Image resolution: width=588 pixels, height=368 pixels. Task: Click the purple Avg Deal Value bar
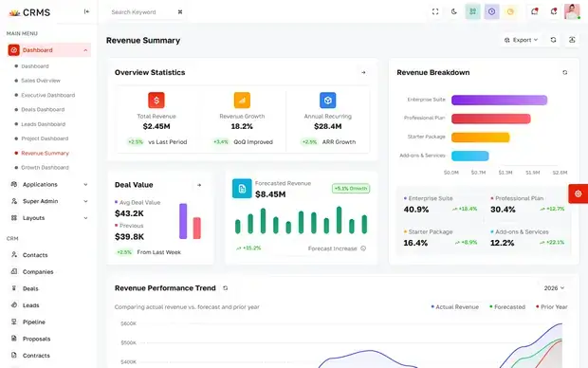point(183,221)
